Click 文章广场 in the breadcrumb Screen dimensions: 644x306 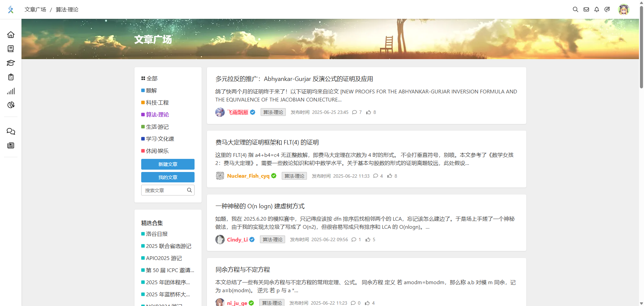click(35, 9)
